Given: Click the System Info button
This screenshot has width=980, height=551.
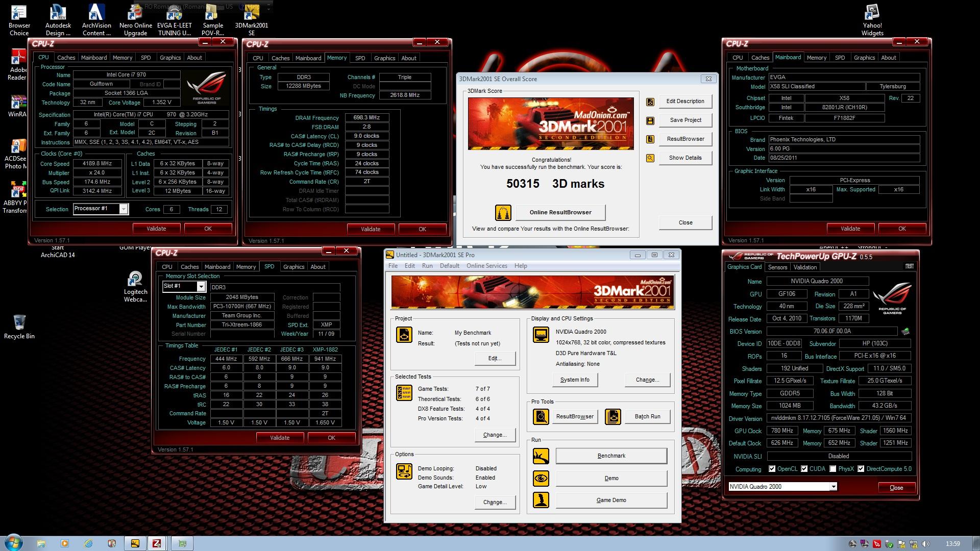Looking at the screenshot, I should pos(575,380).
